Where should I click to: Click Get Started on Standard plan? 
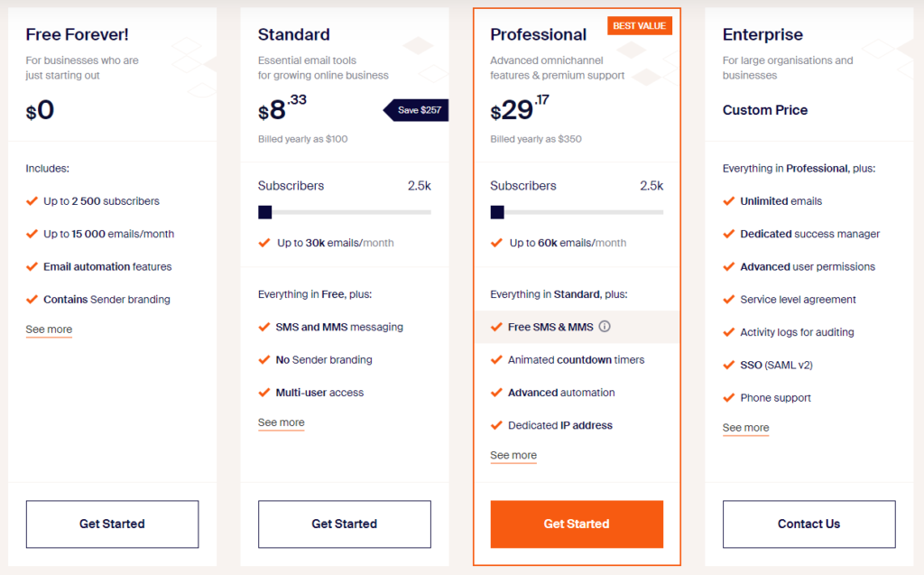(344, 524)
